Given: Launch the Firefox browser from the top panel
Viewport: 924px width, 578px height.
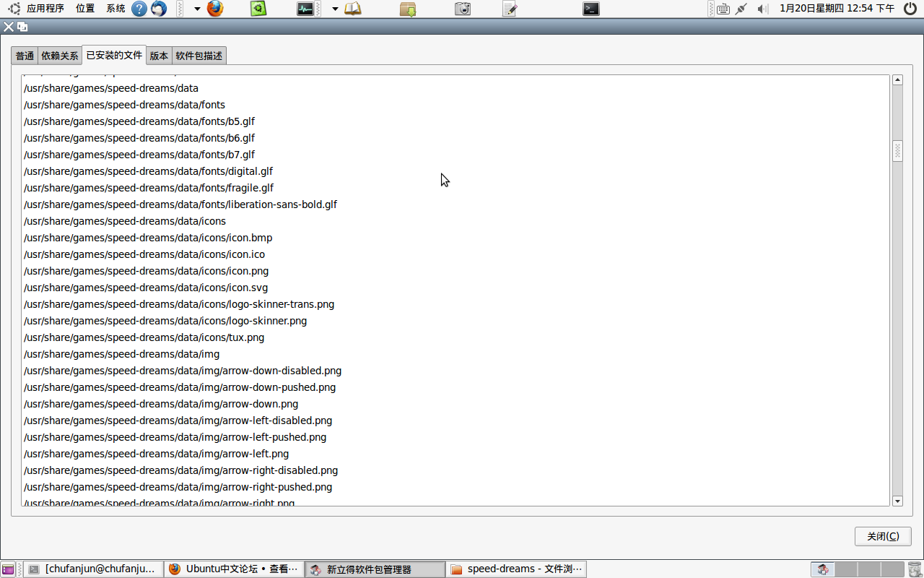Looking at the screenshot, I should [215, 9].
